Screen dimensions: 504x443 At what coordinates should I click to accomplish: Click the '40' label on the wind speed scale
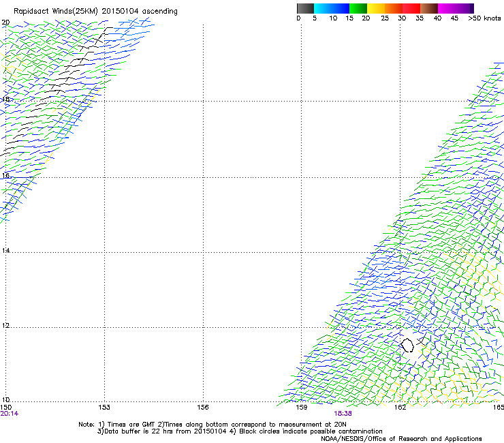point(437,18)
